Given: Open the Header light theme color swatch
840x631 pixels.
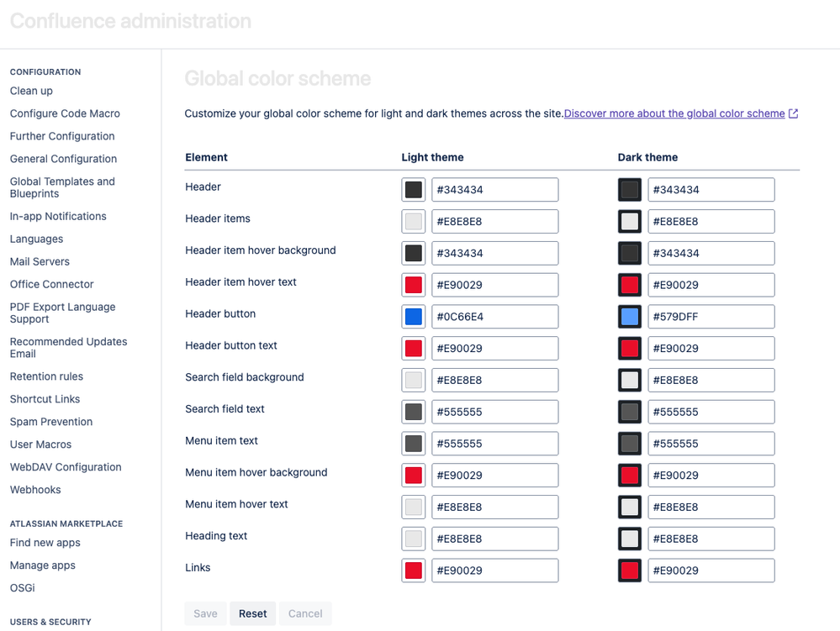Looking at the screenshot, I should 413,189.
